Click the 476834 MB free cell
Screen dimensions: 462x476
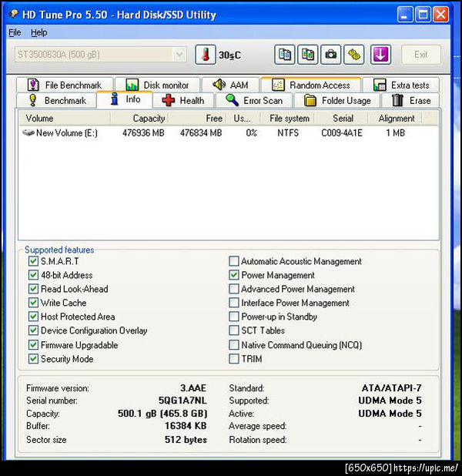coord(201,132)
